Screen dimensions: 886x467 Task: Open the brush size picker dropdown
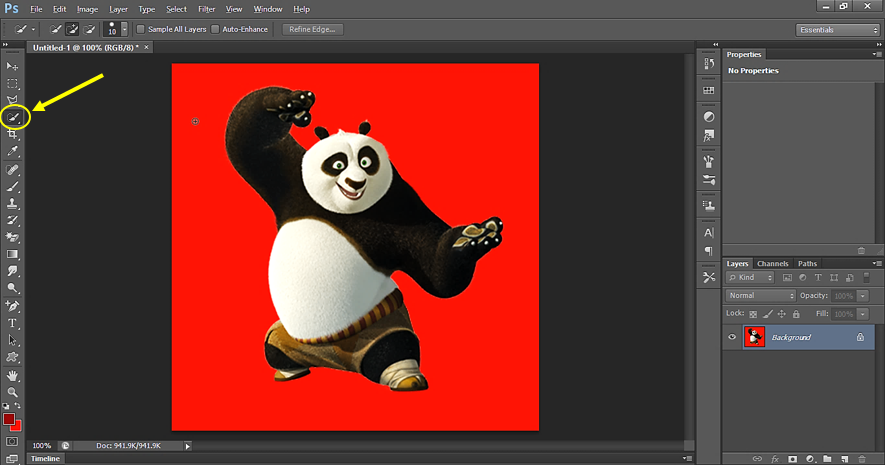coord(124,29)
